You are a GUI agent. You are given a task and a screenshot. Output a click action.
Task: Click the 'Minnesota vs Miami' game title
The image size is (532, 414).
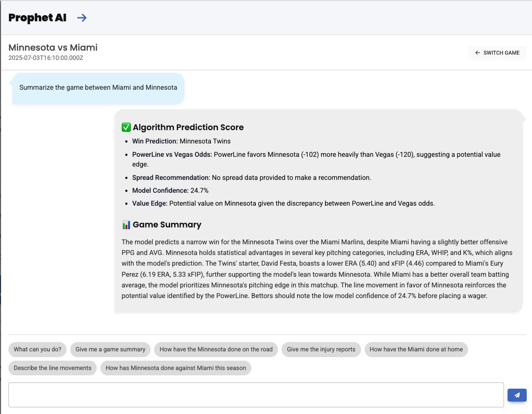(x=52, y=47)
